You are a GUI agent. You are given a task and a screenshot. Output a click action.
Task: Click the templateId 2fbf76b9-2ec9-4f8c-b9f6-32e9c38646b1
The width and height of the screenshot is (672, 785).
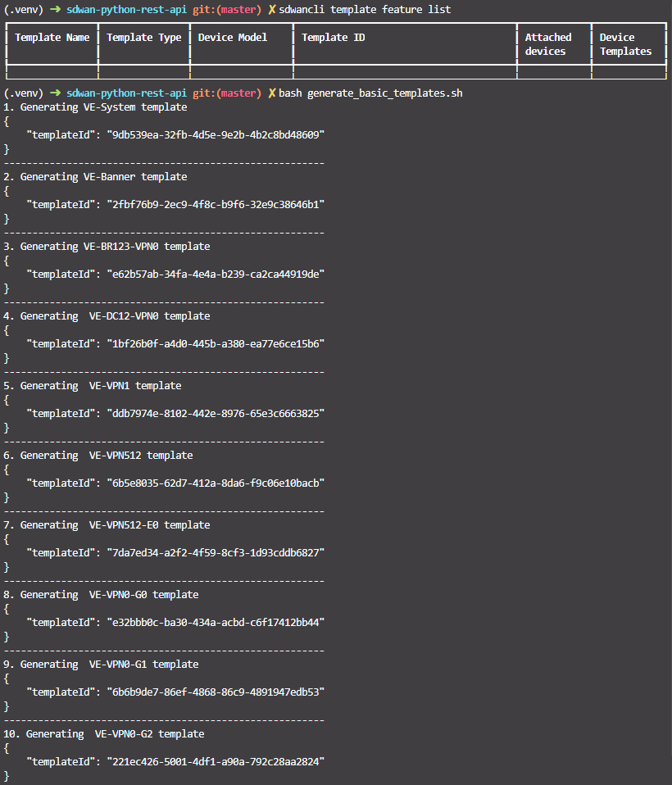tap(216, 204)
